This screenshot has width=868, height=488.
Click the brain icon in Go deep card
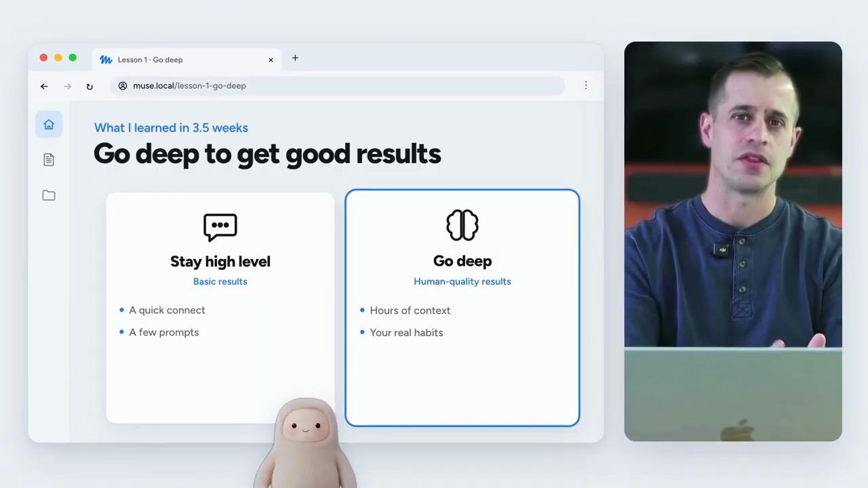pyautogui.click(x=462, y=225)
